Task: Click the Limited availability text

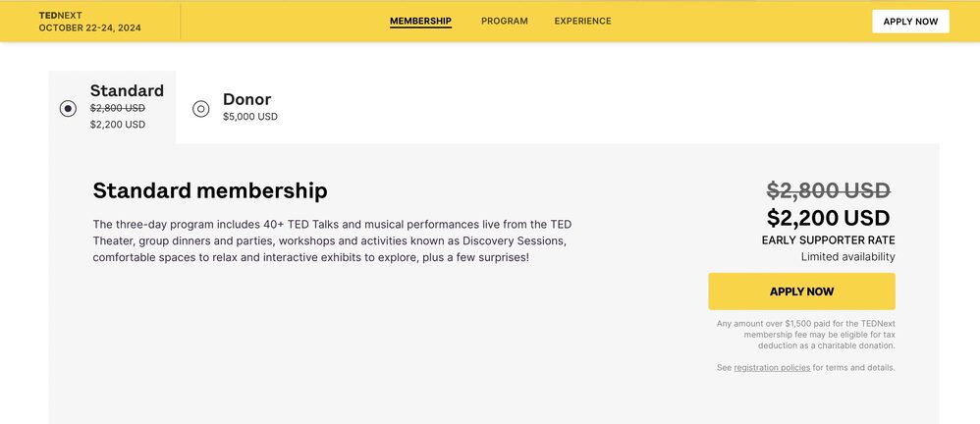Action: (847, 257)
